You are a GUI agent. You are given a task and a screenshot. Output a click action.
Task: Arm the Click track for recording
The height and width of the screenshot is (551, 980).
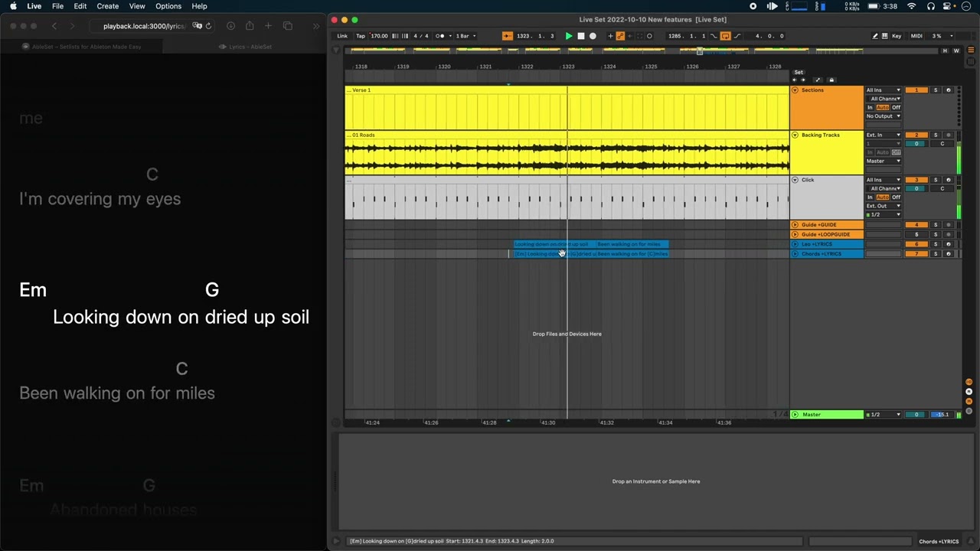pyautogui.click(x=949, y=180)
